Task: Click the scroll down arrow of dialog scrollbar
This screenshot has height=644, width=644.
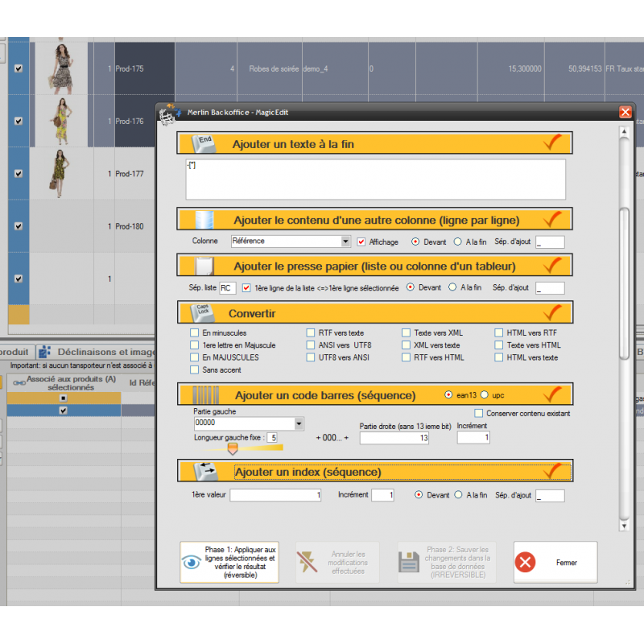Action: coord(623,526)
